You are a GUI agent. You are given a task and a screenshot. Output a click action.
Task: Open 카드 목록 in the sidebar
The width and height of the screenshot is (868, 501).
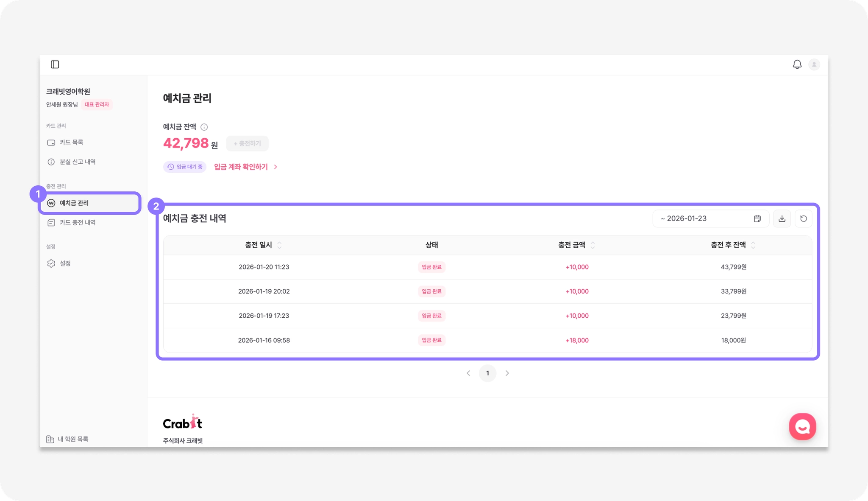coord(71,143)
